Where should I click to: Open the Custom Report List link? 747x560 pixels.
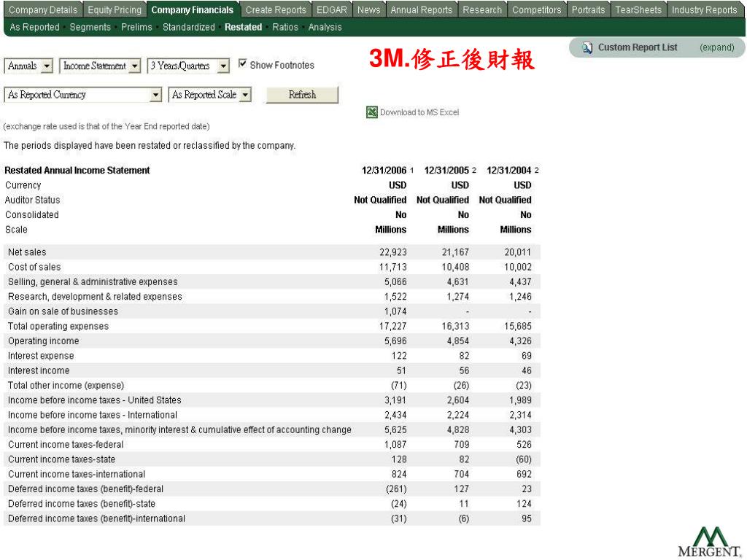coord(638,47)
